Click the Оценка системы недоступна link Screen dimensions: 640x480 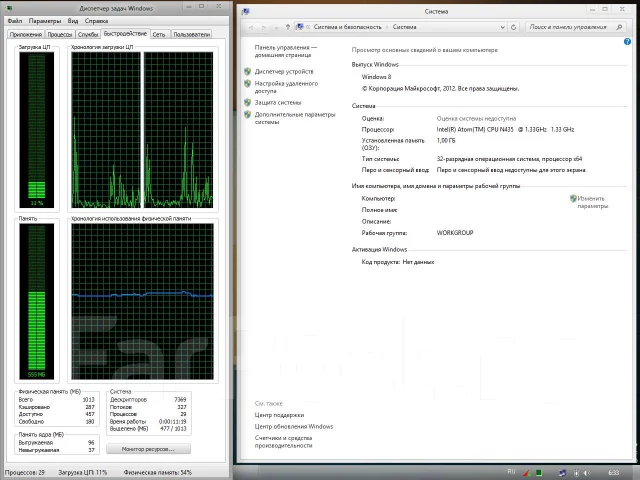(x=476, y=118)
